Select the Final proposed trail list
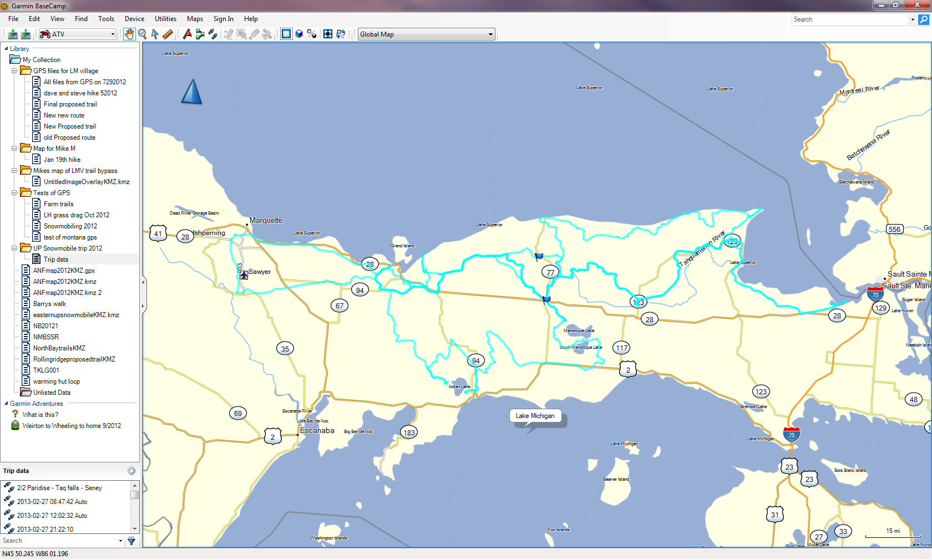Image resolution: width=932 pixels, height=560 pixels. pyautogui.click(x=65, y=104)
